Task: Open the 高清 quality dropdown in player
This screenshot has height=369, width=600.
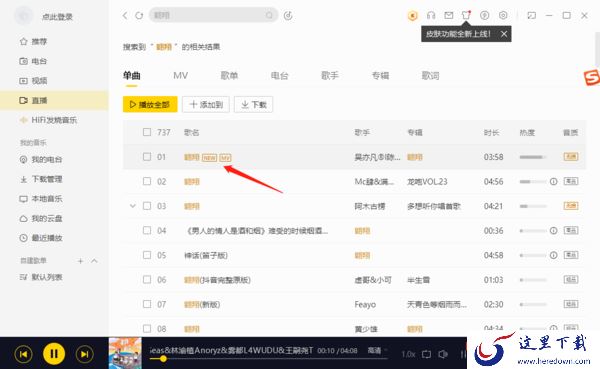Action: click(377, 351)
